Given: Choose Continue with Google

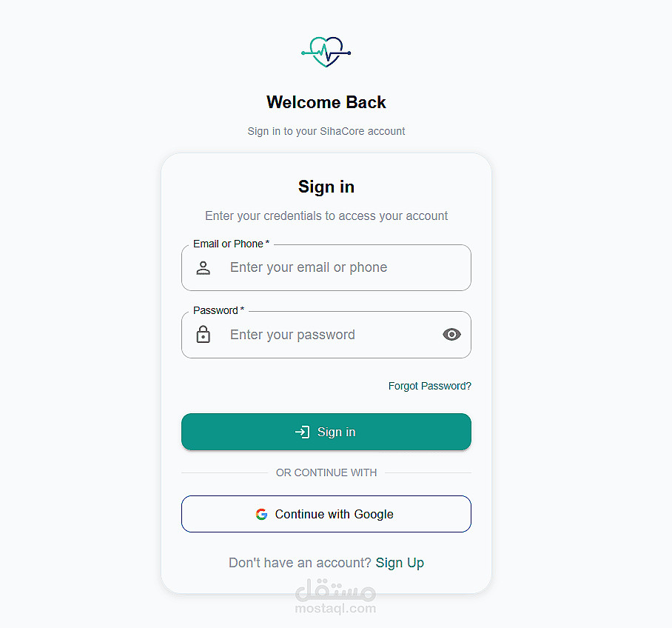Looking at the screenshot, I should [326, 514].
